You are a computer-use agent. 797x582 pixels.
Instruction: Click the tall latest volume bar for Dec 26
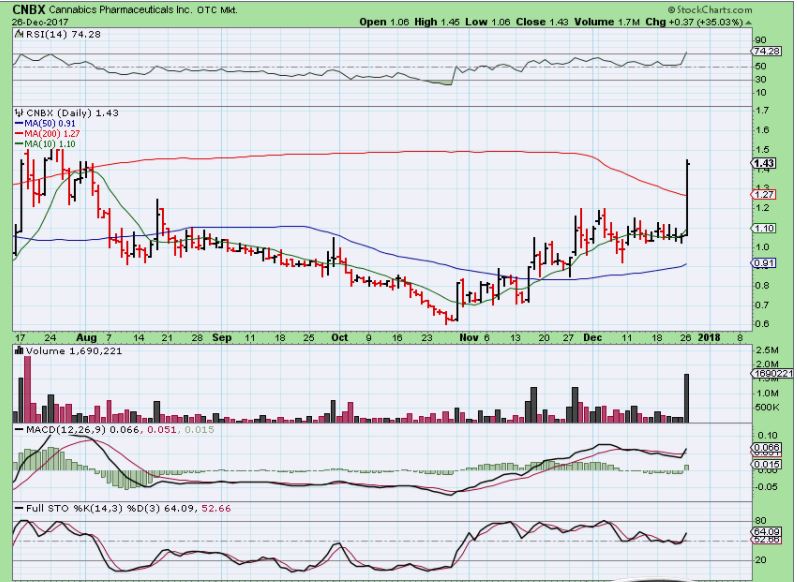[x=686, y=399]
